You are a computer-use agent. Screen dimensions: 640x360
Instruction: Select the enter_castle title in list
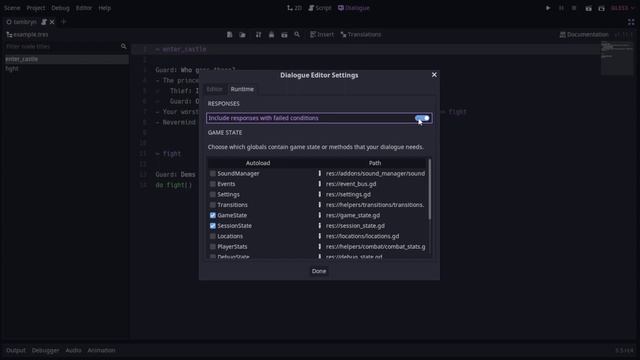pyautogui.click(x=66, y=59)
